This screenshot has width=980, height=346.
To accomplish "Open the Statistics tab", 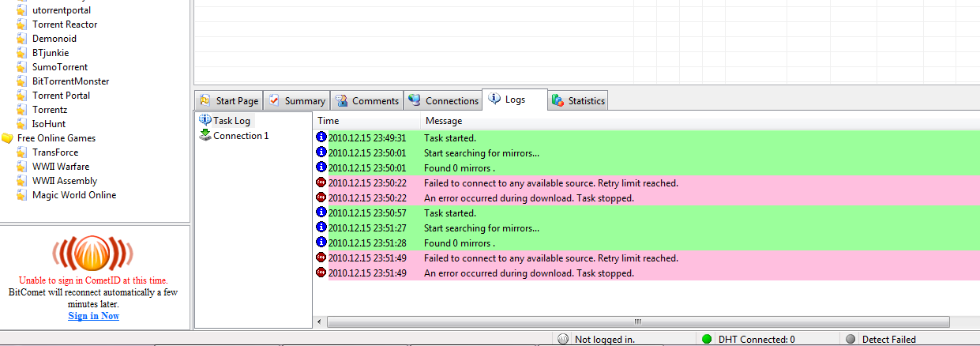I will 578,101.
